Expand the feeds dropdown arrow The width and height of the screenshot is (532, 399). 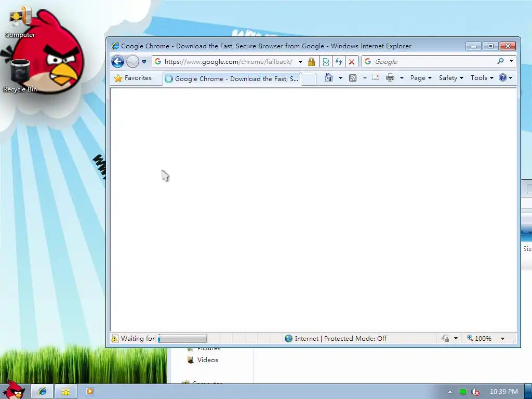(365, 78)
